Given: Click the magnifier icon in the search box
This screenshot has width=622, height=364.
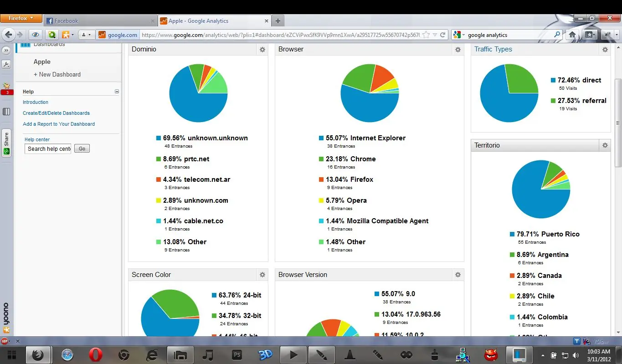Looking at the screenshot, I should coord(557,35).
